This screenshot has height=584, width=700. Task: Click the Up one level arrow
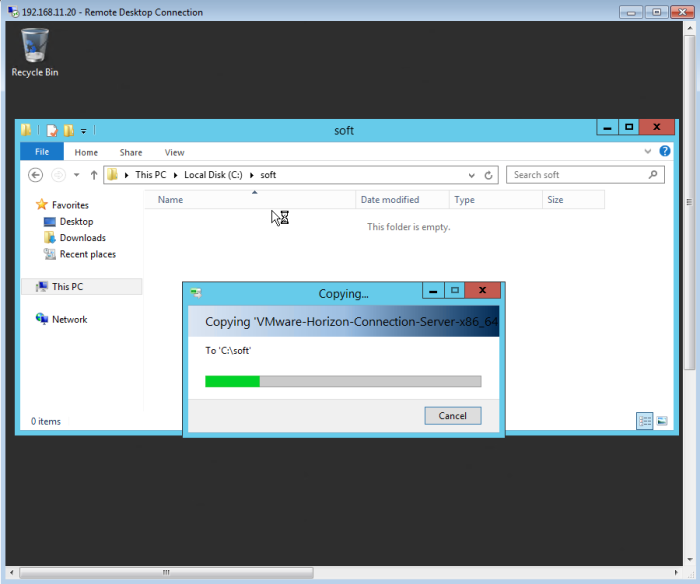pyautogui.click(x=94, y=175)
